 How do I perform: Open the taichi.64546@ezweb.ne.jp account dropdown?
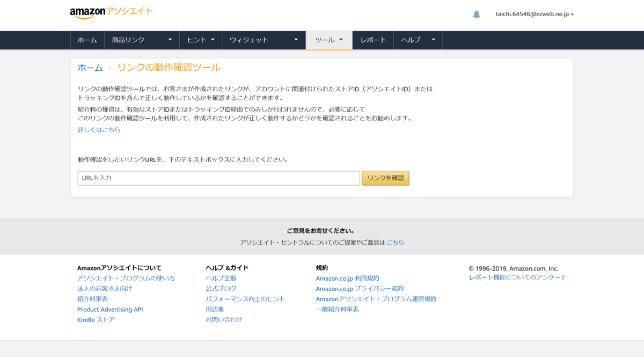pyautogui.click(x=535, y=14)
